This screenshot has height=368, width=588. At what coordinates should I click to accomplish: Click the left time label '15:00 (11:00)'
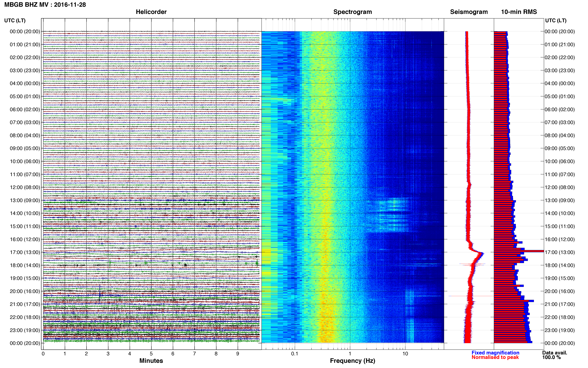25,226
